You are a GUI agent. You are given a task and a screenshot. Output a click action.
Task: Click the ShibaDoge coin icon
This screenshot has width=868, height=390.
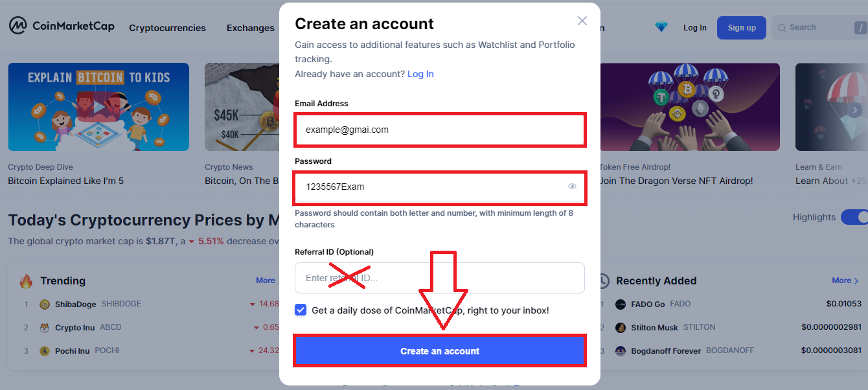[45, 304]
